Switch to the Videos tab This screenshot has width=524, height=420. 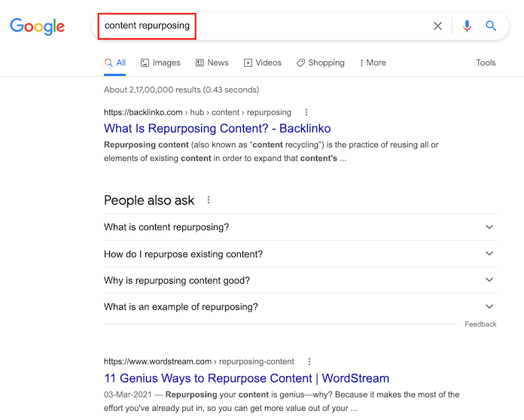[x=262, y=62]
